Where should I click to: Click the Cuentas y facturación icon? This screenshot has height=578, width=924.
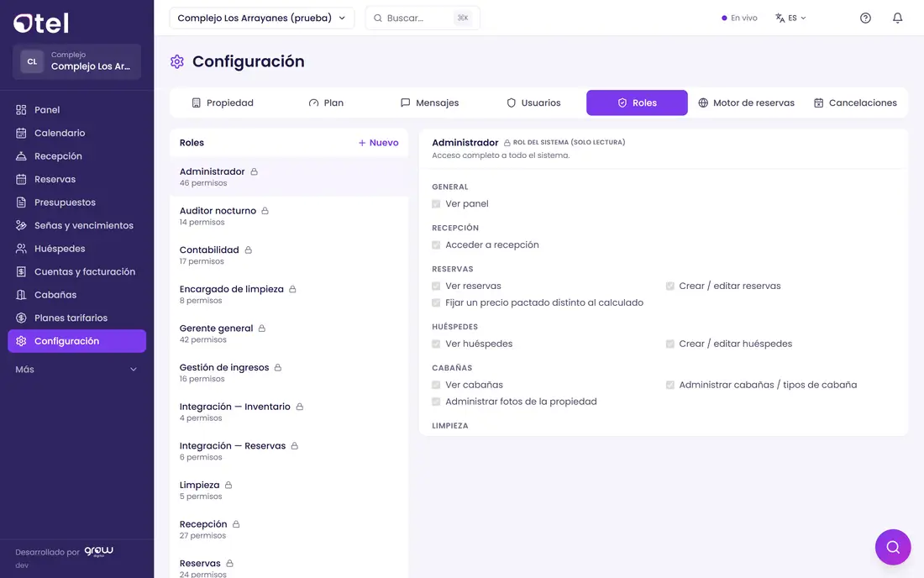pos(21,271)
